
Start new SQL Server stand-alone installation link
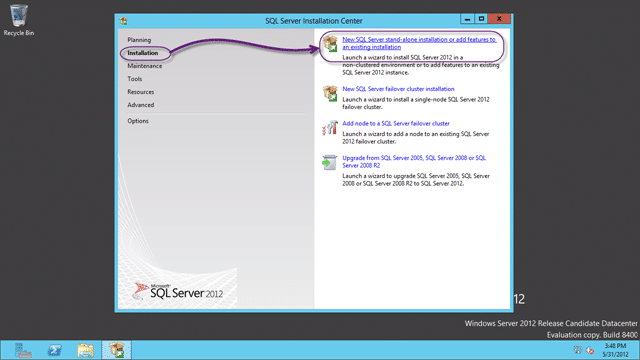[419, 43]
